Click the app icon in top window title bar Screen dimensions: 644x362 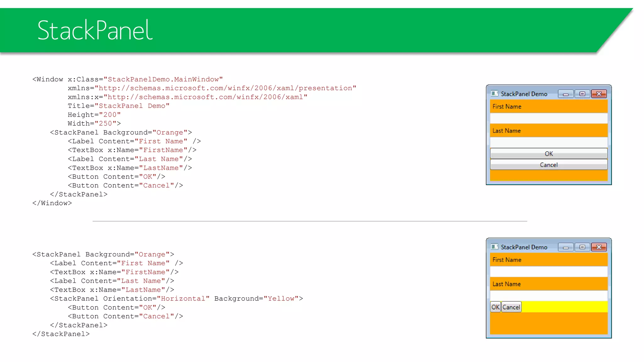[x=494, y=94]
